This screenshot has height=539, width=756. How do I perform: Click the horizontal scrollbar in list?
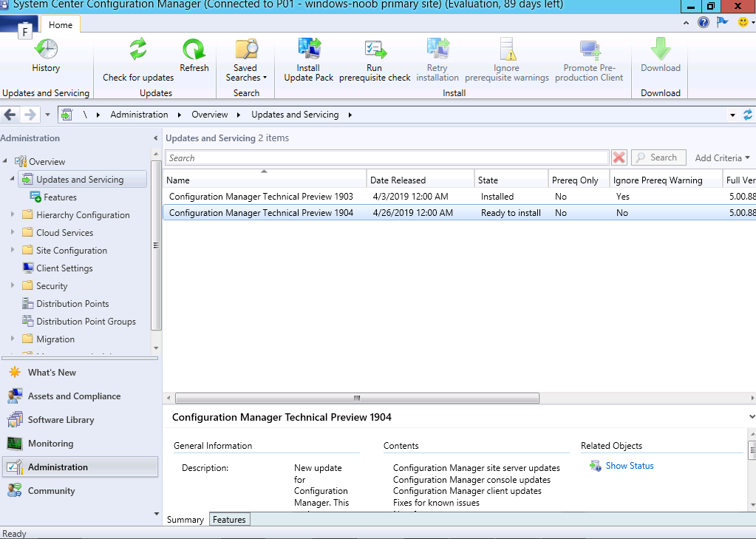(357, 398)
